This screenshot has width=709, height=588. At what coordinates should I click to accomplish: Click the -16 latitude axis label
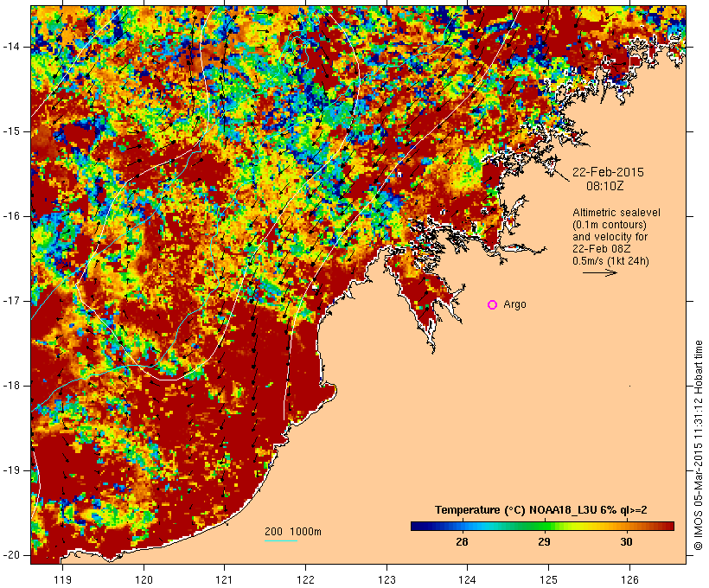tap(10, 216)
